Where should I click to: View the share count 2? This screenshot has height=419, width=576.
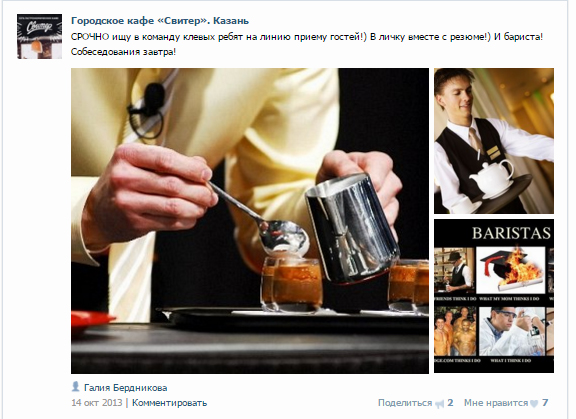tap(450, 403)
